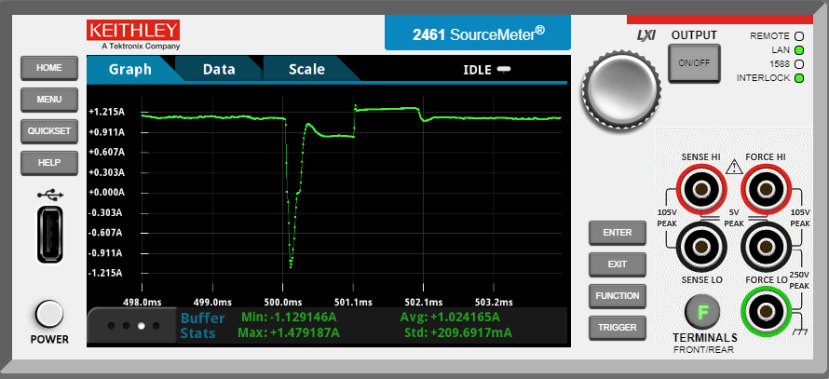Click the 1588 indicator LED

799,64
